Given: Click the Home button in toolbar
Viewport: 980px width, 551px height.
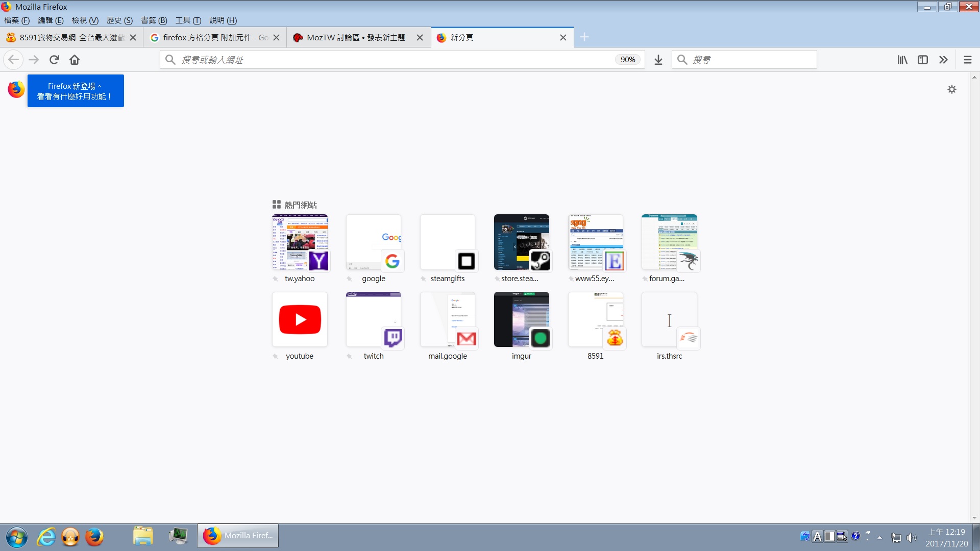Looking at the screenshot, I should point(75,60).
